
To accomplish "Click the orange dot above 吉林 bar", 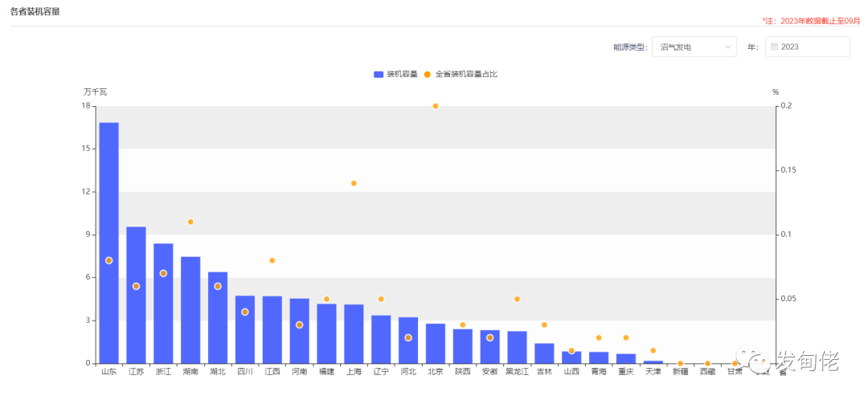I will tap(544, 324).
